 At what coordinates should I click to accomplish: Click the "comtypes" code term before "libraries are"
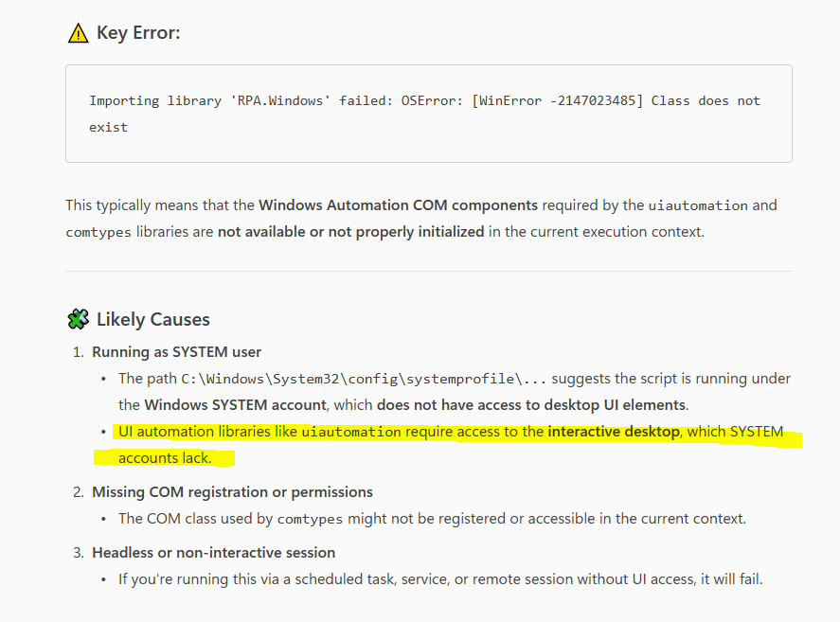98,232
